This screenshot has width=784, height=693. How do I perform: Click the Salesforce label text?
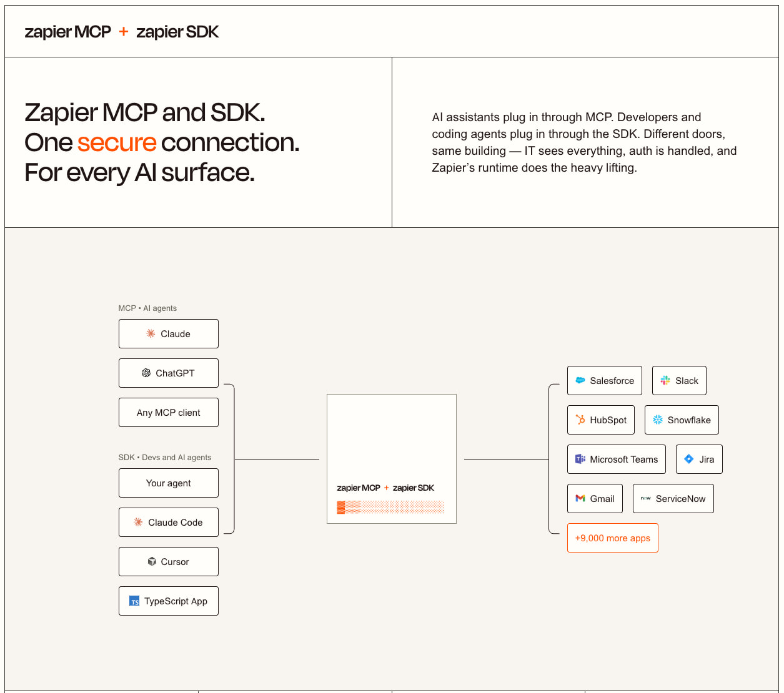[x=612, y=381]
